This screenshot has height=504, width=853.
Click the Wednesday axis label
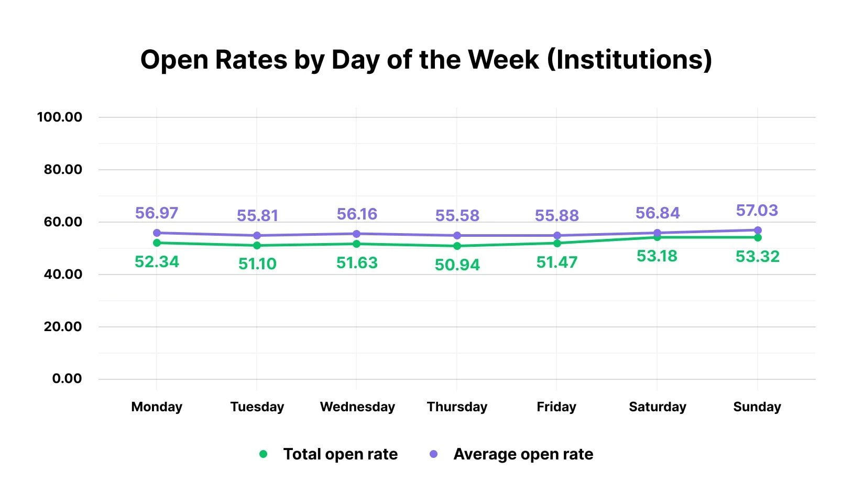pyautogui.click(x=357, y=407)
